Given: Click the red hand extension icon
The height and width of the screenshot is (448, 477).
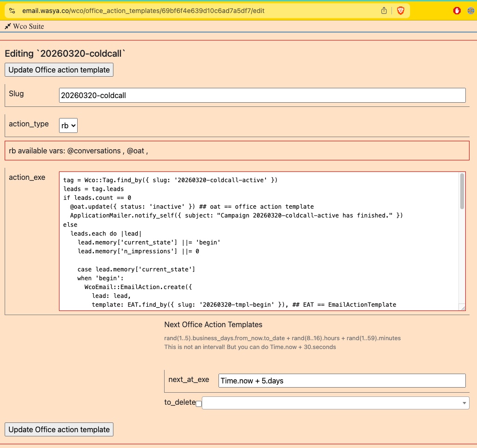Looking at the screenshot, I should tap(456, 10).
